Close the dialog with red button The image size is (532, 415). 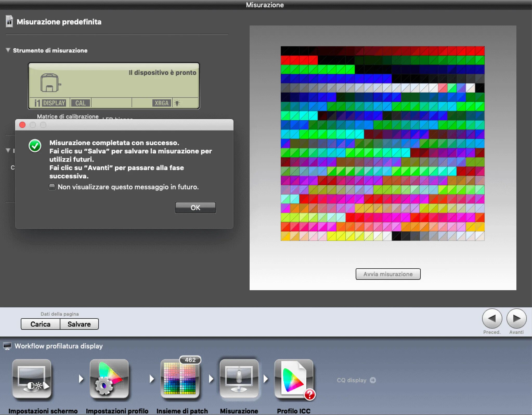pos(22,125)
